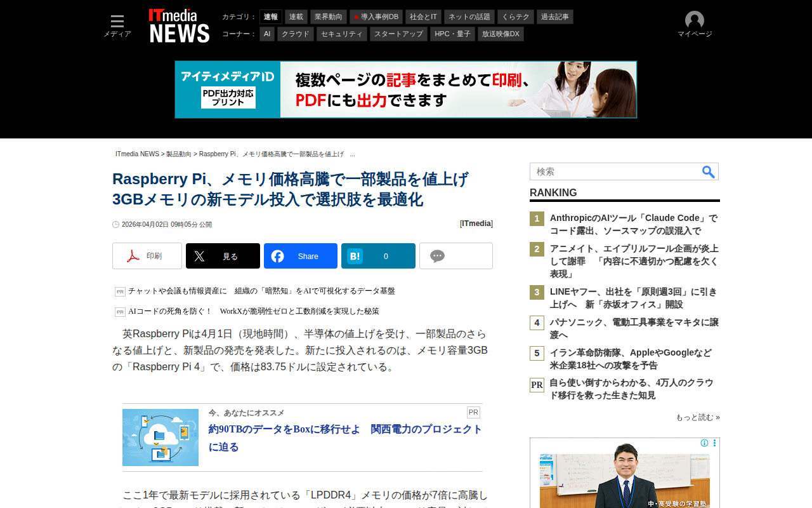The height and width of the screenshot is (508, 812).
Task: Open recommended Box 90TB article link
Action: [x=345, y=438]
